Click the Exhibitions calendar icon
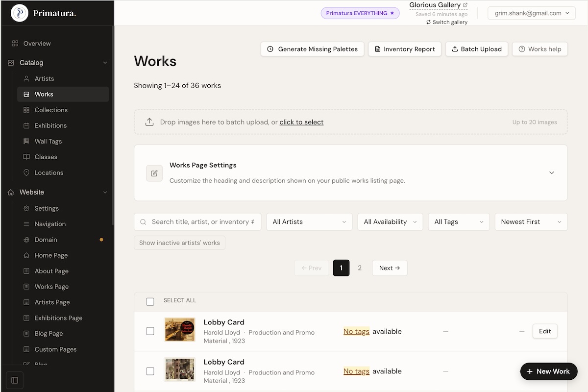 (26, 125)
